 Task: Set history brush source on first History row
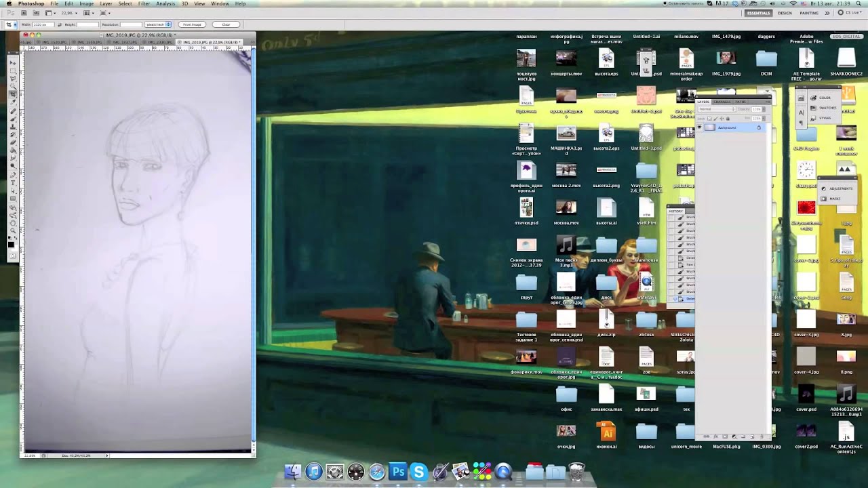671,218
